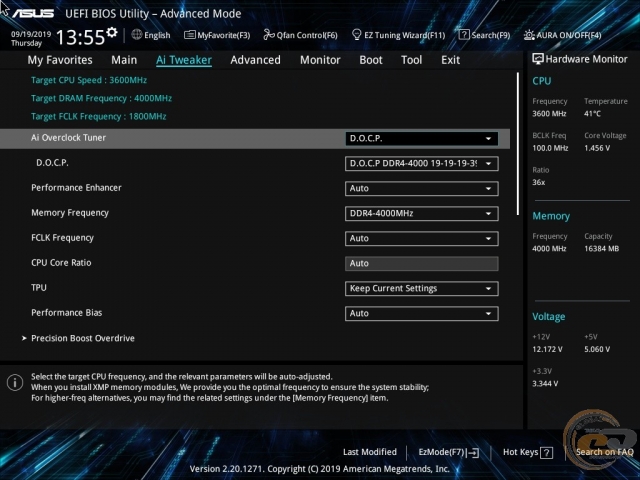640x480 pixels.
Task: Select the Ai Tweaker tab
Action: pyautogui.click(x=184, y=60)
